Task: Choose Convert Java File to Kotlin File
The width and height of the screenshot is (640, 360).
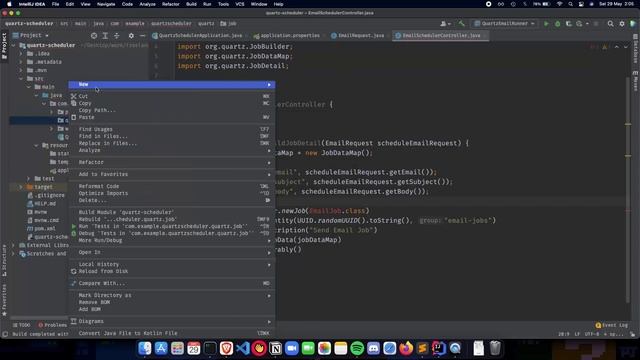Action: (171, 333)
